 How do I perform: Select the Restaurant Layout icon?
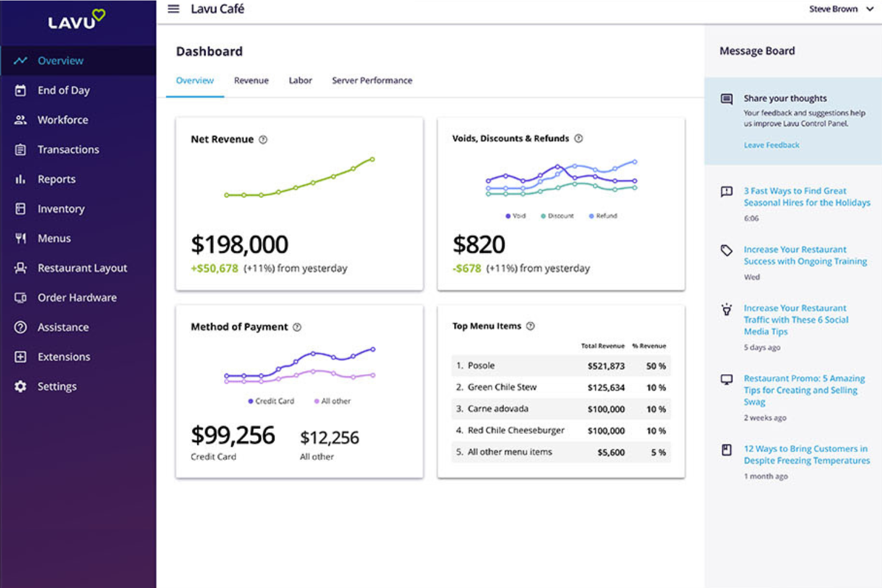[x=20, y=268]
